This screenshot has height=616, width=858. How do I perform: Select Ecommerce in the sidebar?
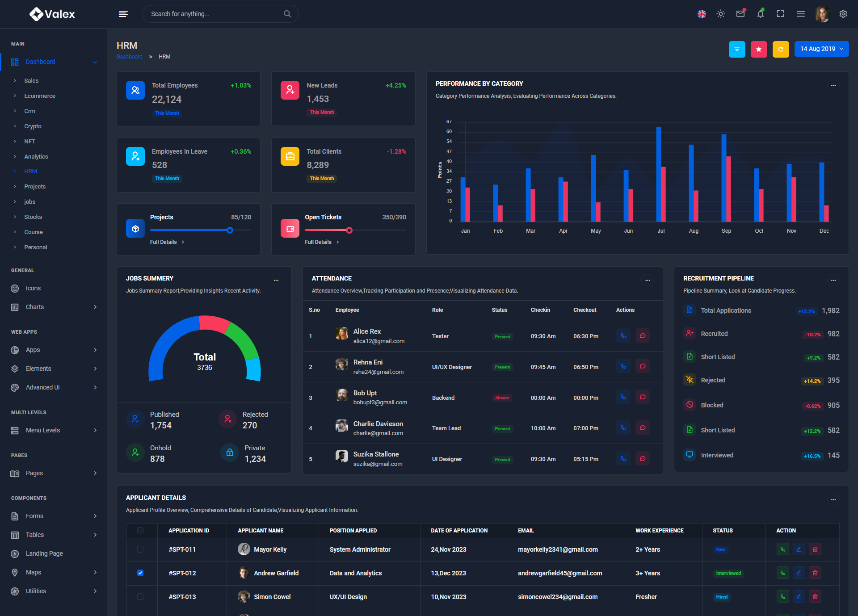(x=40, y=96)
